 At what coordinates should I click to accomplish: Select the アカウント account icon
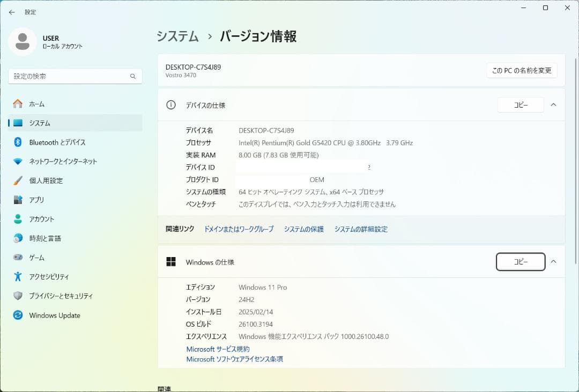(18, 219)
